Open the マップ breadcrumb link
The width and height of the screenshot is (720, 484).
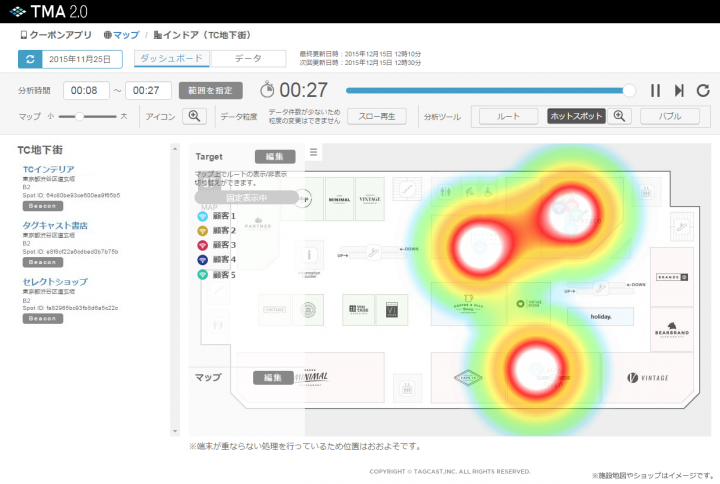pos(121,35)
